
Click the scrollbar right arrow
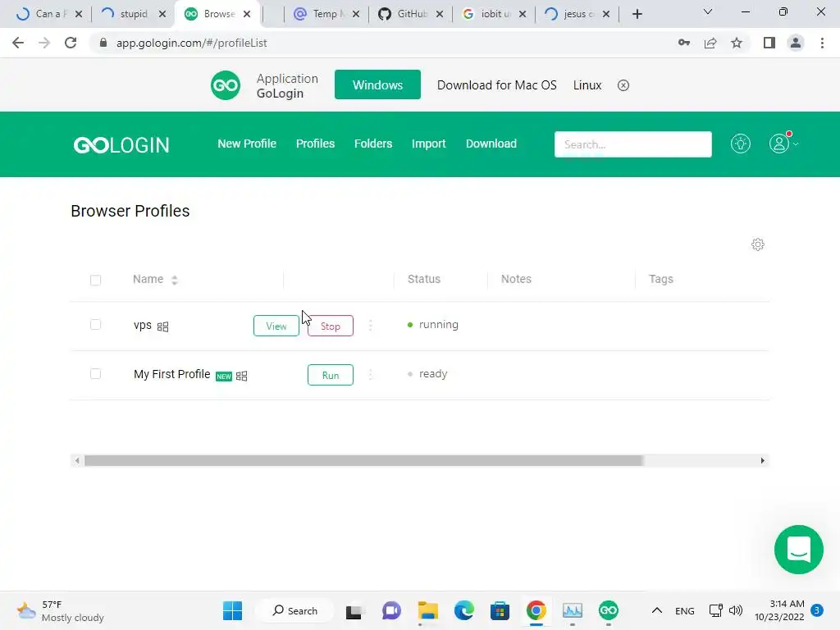tap(762, 461)
